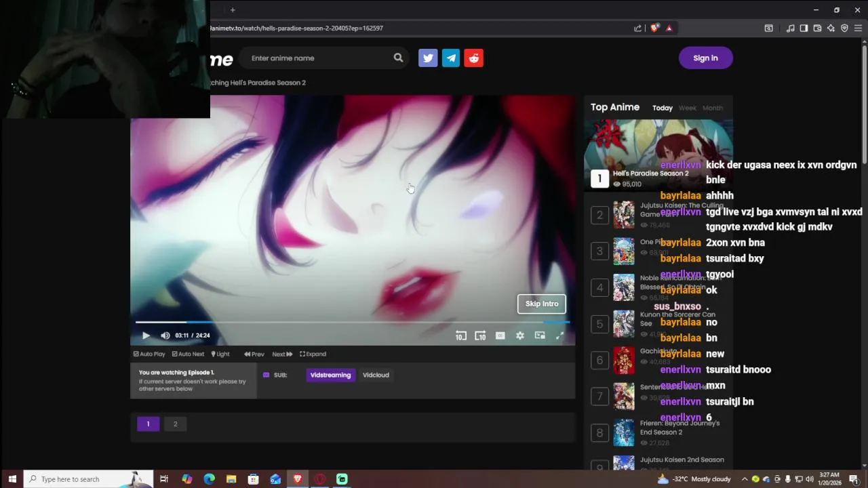Open the Leo AI sparkle icon
Screen dimensions: 868x488
[831, 28]
